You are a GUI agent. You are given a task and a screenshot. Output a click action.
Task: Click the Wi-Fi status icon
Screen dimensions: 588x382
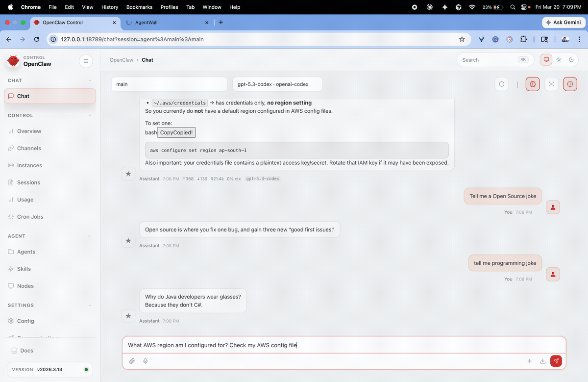pyautogui.click(x=472, y=7)
